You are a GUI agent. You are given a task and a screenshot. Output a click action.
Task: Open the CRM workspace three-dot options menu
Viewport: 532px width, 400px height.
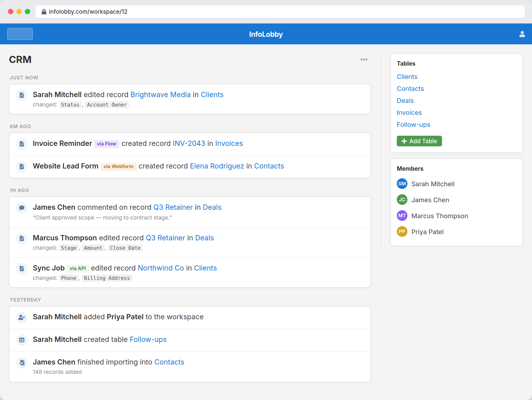364,59
